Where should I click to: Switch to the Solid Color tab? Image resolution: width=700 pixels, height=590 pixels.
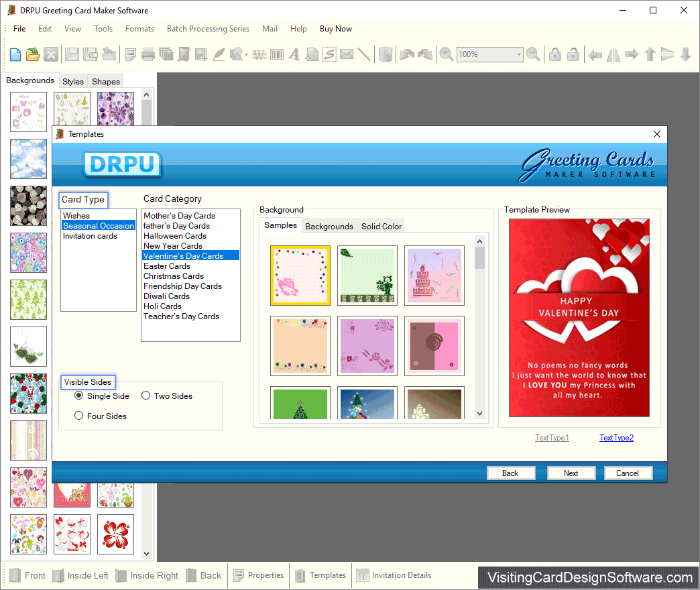click(x=382, y=226)
